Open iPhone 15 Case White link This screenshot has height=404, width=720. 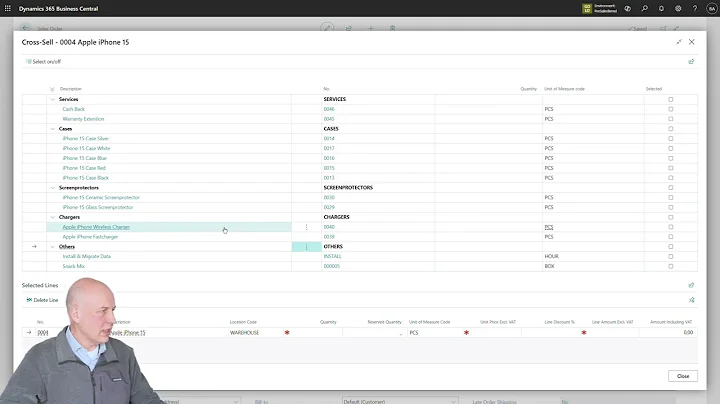tap(86, 148)
